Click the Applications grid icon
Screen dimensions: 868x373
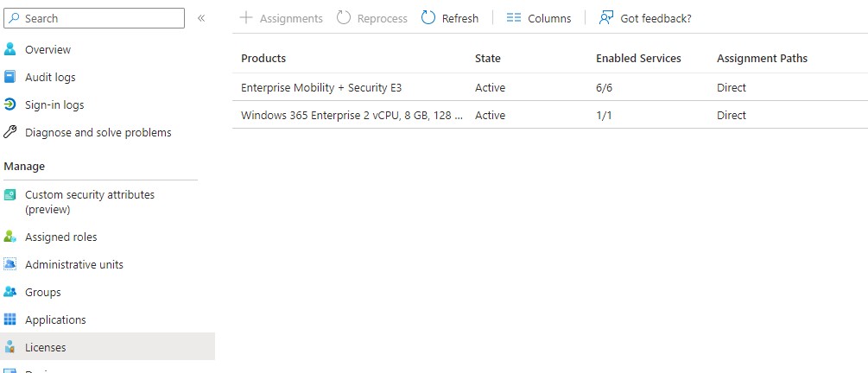10,319
